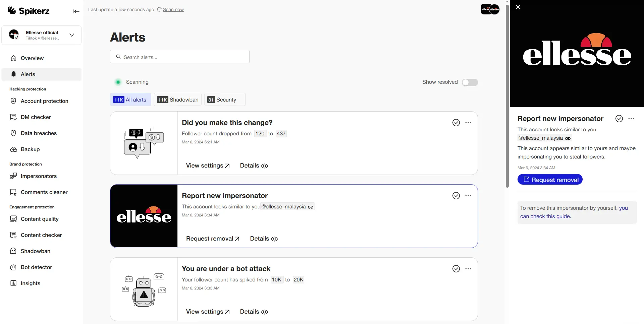Collapse the sidebar with the arrow icon
This screenshot has width=644, height=324.
(76, 11)
